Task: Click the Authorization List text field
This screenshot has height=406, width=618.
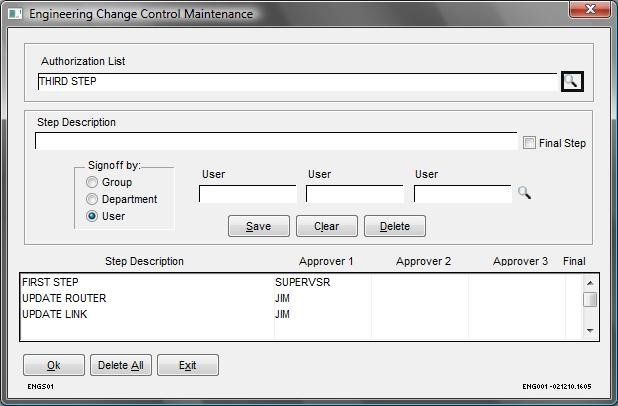Action: point(298,82)
